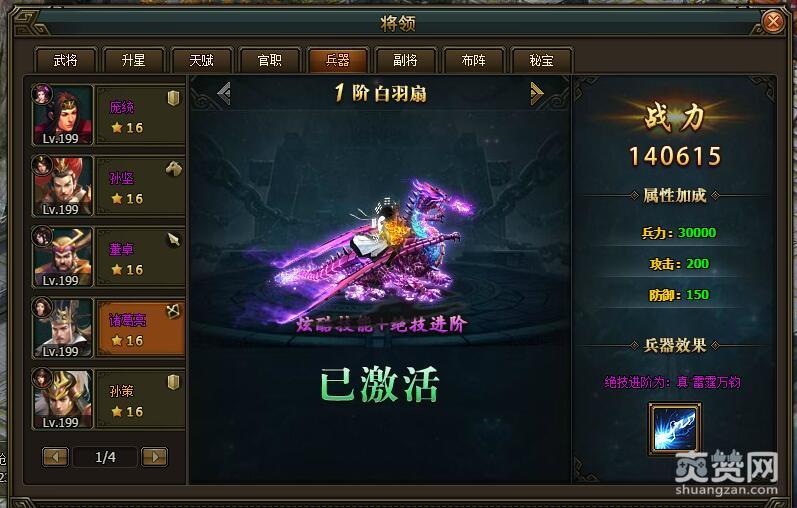The image size is (797, 508).
Task: Go to previous page of generals list
Action: tap(55, 457)
